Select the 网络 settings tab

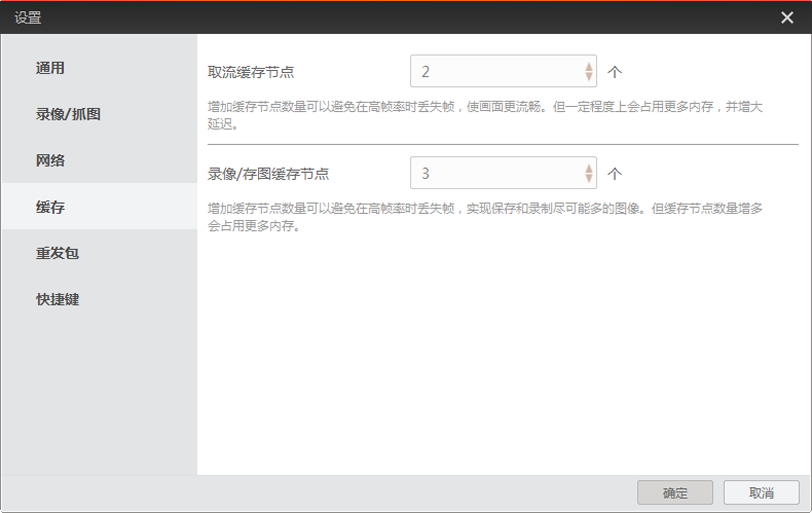[50, 160]
